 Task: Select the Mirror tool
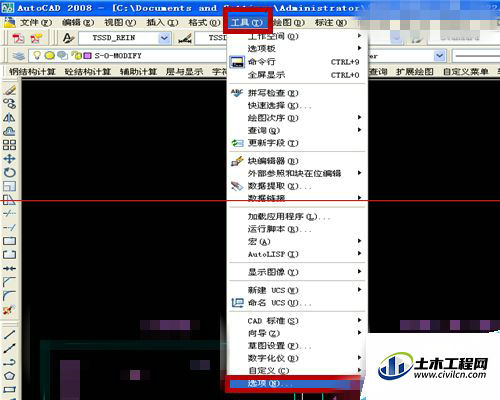(x=9, y=117)
